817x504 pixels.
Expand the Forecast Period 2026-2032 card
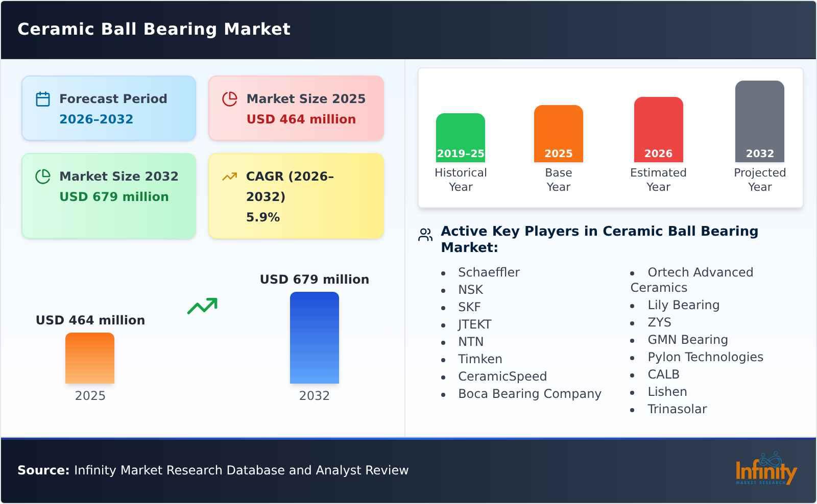tap(108, 108)
